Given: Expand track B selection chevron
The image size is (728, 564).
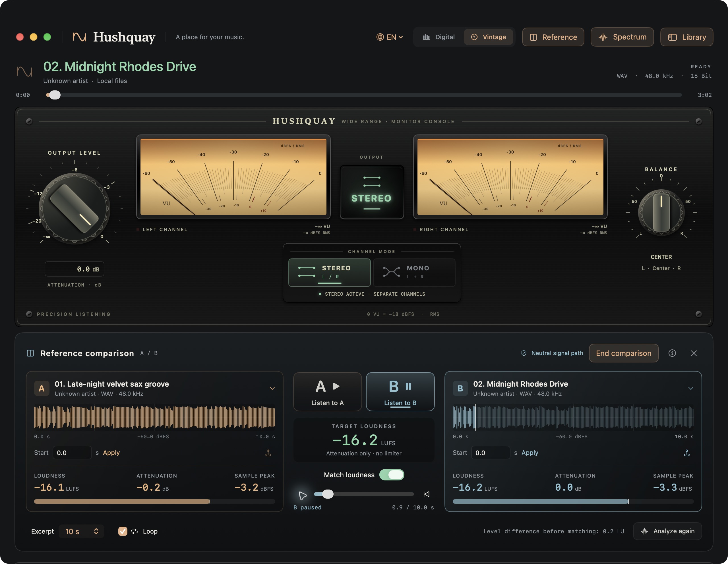Looking at the screenshot, I should pyautogui.click(x=691, y=388).
